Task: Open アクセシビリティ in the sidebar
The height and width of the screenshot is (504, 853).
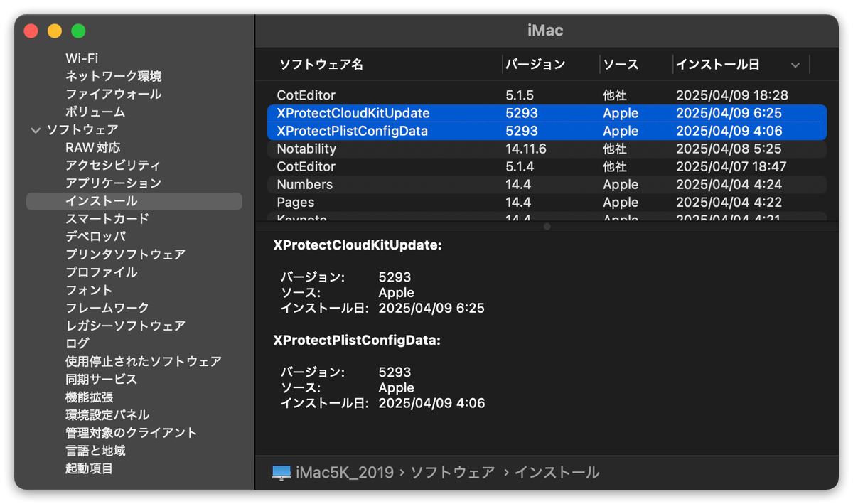Action: [113, 166]
